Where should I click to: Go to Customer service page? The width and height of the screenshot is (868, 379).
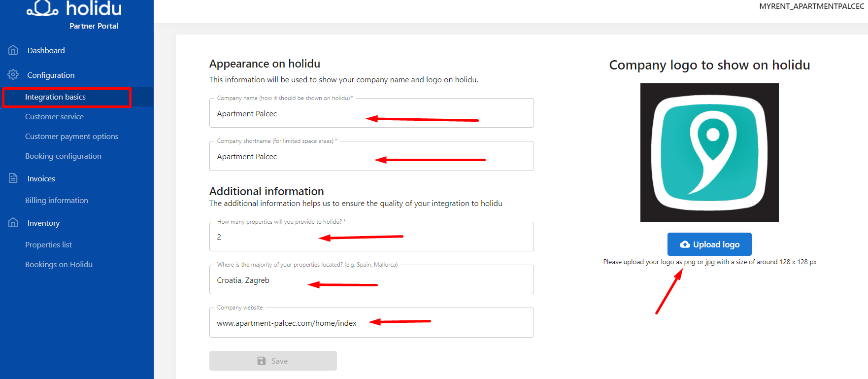[54, 117]
